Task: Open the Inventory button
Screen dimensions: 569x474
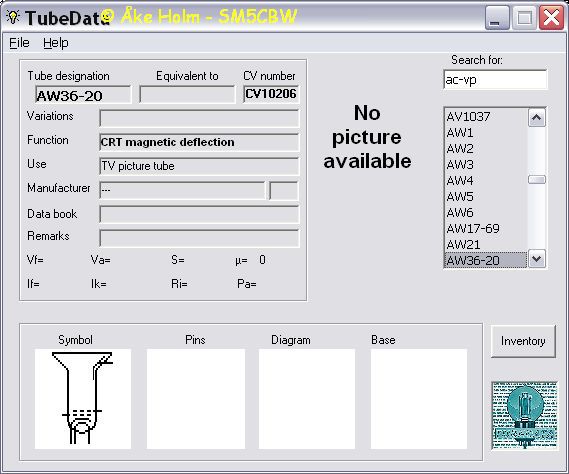Action: click(523, 341)
